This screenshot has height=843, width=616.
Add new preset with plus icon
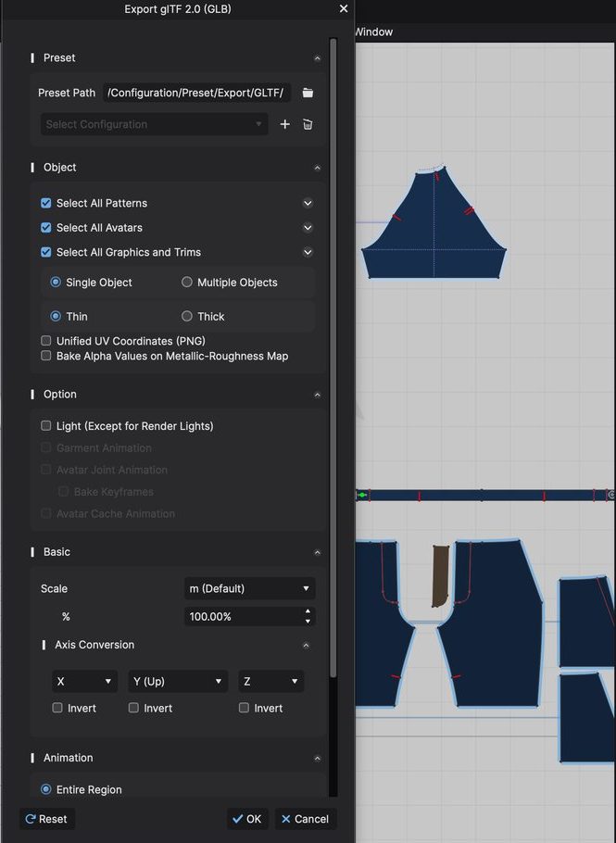pos(285,124)
